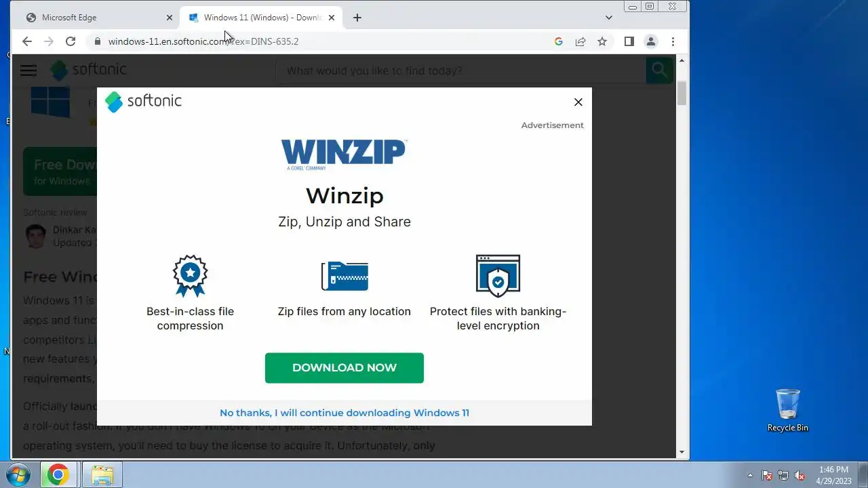The height and width of the screenshot is (488, 868).
Task: Click the muted volume tray icon
Action: tap(800, 475)
